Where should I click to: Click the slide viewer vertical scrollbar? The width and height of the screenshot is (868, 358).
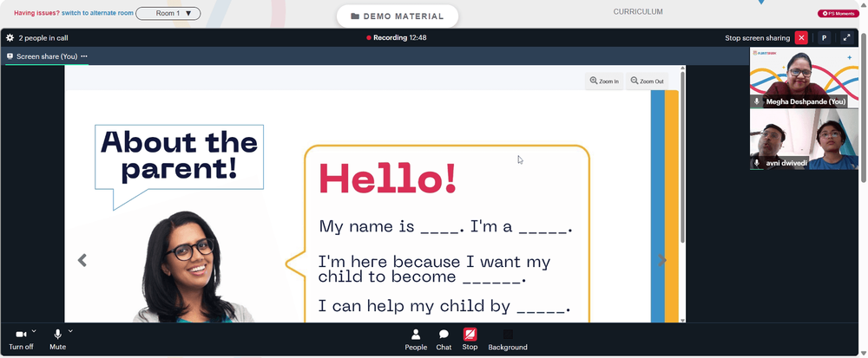[x=682, y=156]
